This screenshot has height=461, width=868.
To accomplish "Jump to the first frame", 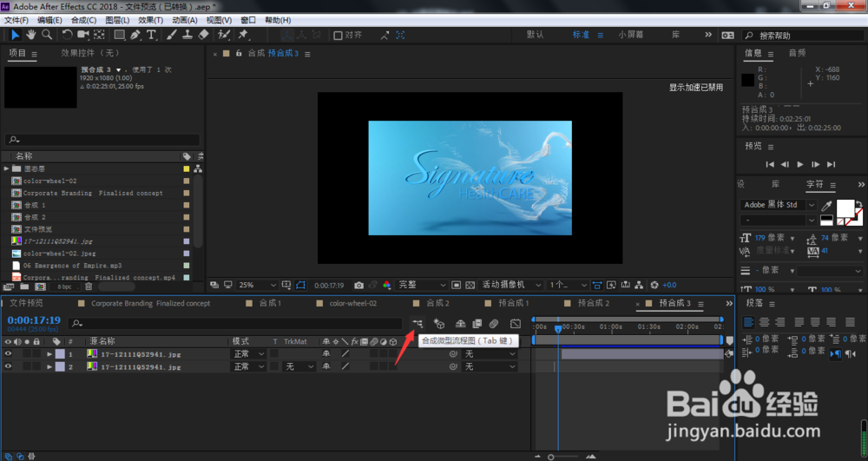I will click(x=769, y=164).
